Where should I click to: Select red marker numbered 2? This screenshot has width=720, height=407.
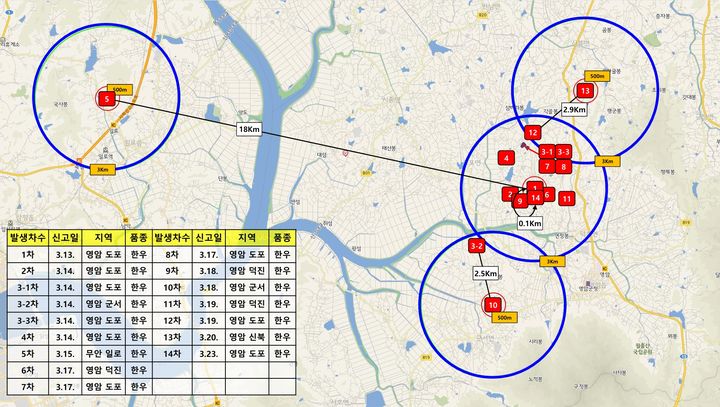(508, 194)
